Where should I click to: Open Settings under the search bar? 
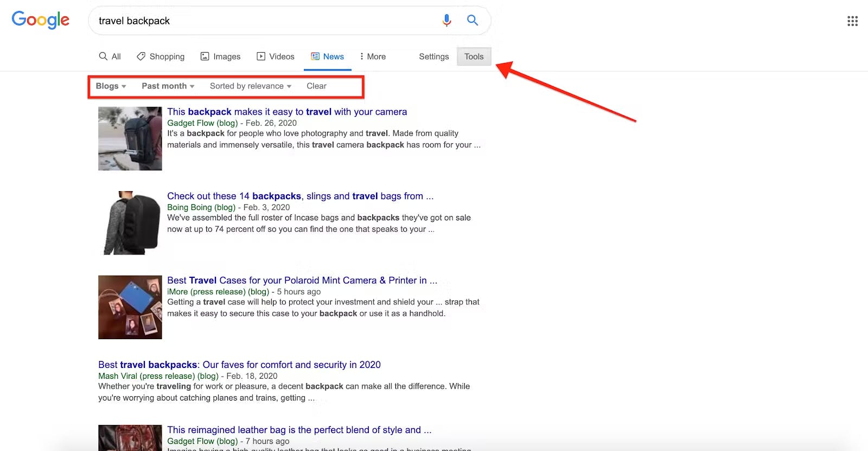pyautogui.click(x=434, y=56)
